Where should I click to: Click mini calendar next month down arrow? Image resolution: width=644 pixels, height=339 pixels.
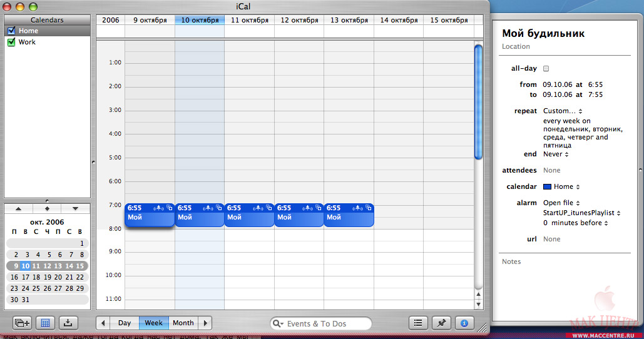click(75, 208)
